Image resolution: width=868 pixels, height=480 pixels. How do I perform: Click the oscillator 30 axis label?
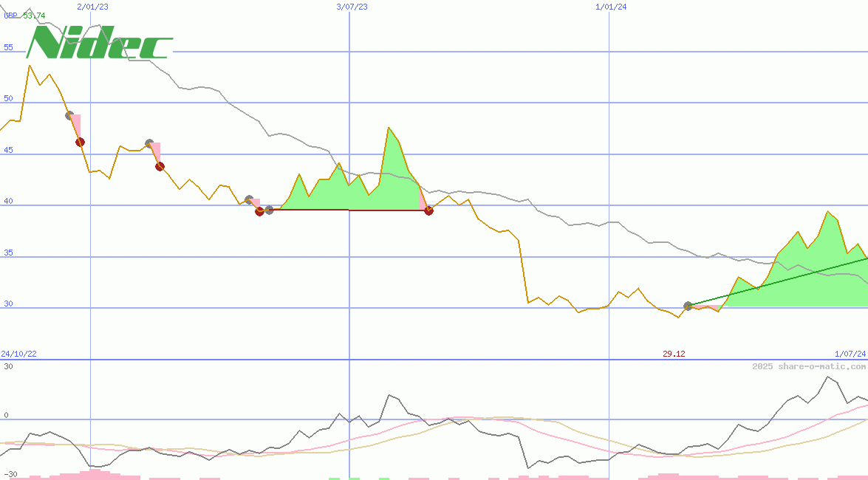point(8,366)
